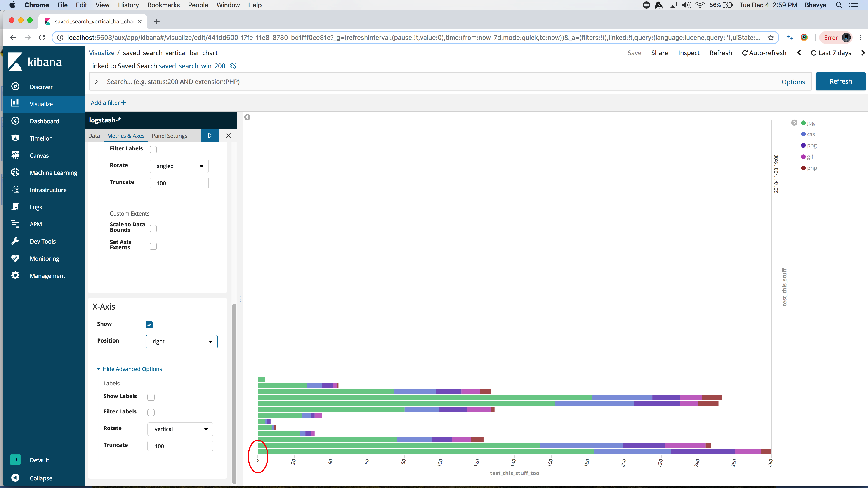Open Machine Learning from sidebar
Viewport: 868px width, 488px height.
click(x=53, y=173)
